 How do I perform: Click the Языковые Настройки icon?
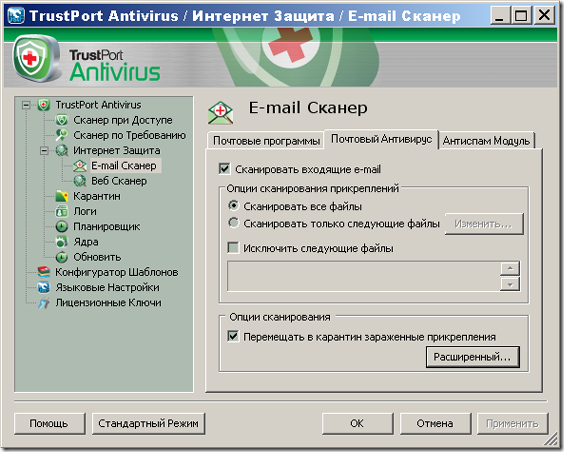tap(44, 287)
